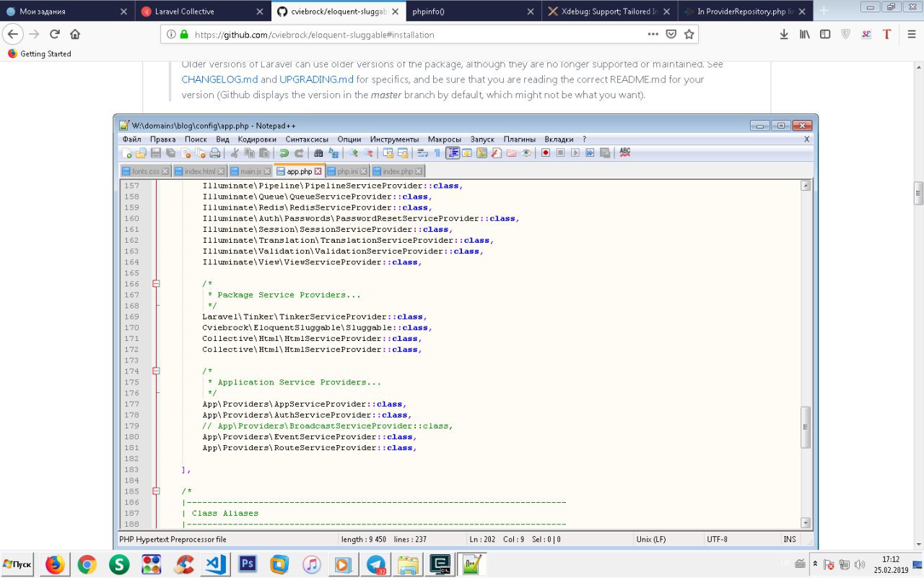The height and width of the screenshot is (578, 924).
Task: Toggle file monitoring eye icon
Action: pos(526,152)
